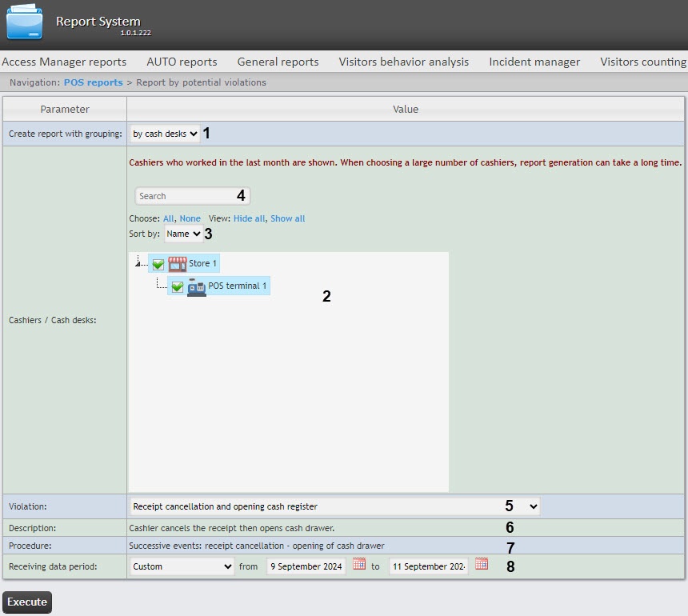Open the Sort by Name dropdown

[183, 234]
